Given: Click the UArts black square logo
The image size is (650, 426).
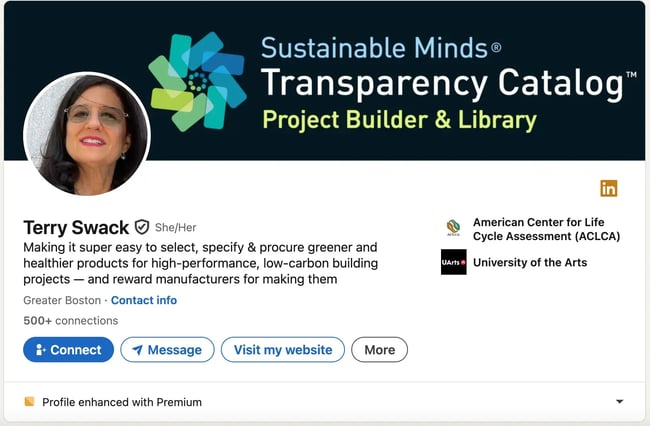Looking at the screenshot, I should pos(453,262).
